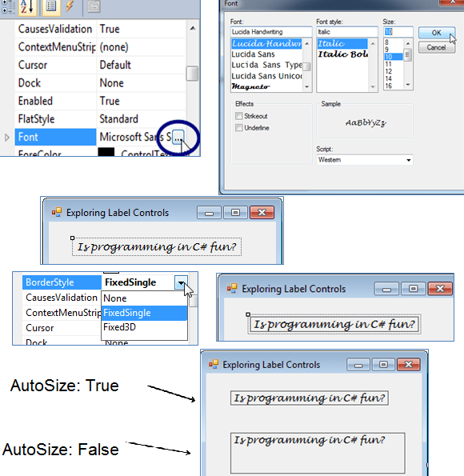
Task: Click the Alphabetical sort icon in Properties toolbar
Action: click(27, 6)
